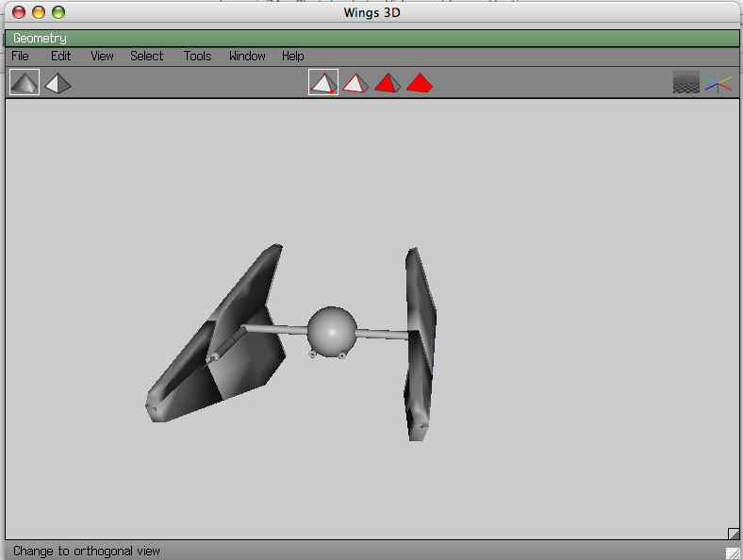Choose body selection mode
This screenshot has width=743, height=560.
click(420, 83)
